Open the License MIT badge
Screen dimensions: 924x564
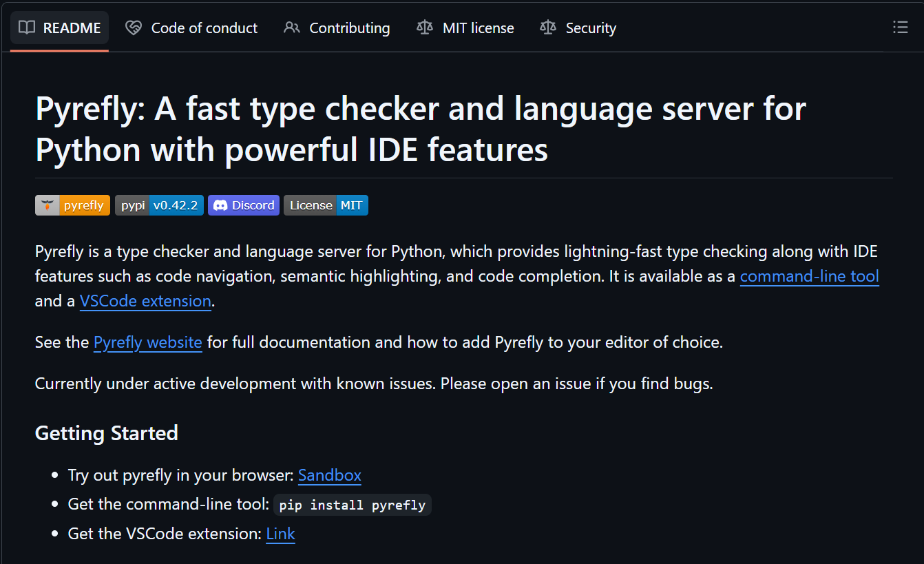tap(326, 205)
